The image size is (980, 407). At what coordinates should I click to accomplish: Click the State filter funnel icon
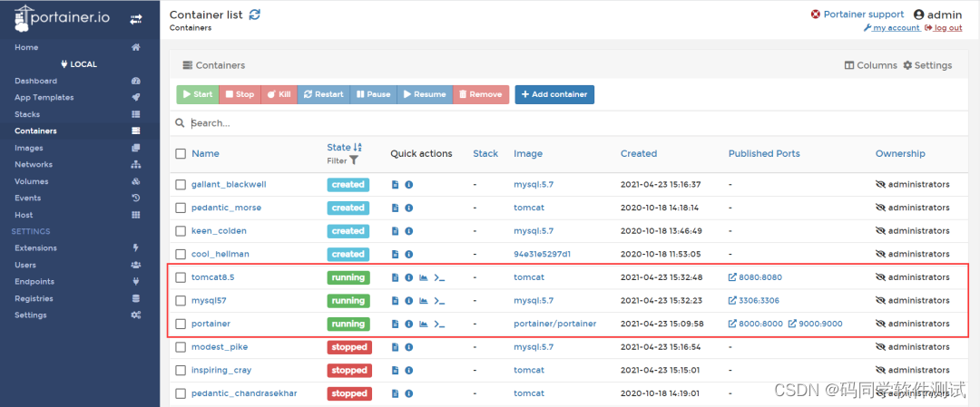click(354, 160)
